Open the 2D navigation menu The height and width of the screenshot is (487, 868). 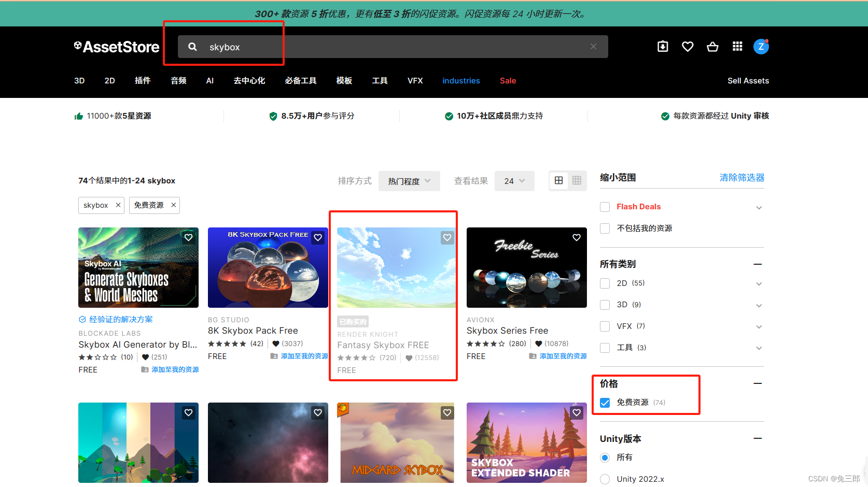(x=110, y=81)
